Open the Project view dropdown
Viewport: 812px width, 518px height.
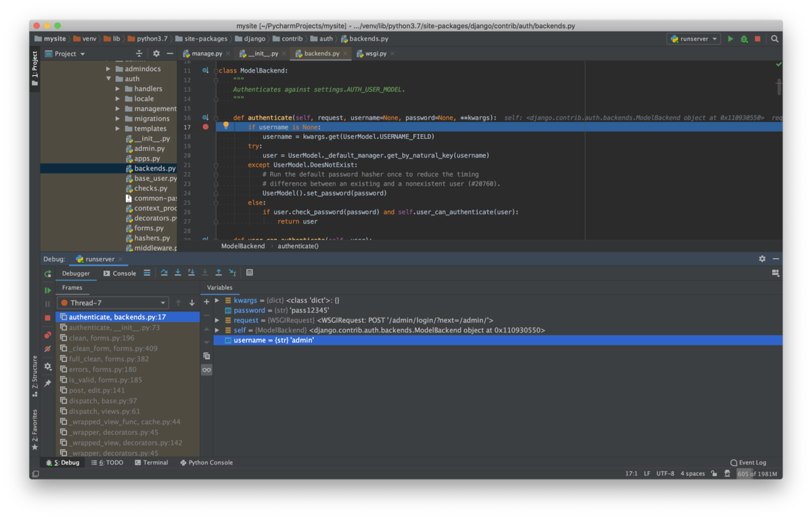(x=66, y=53)
